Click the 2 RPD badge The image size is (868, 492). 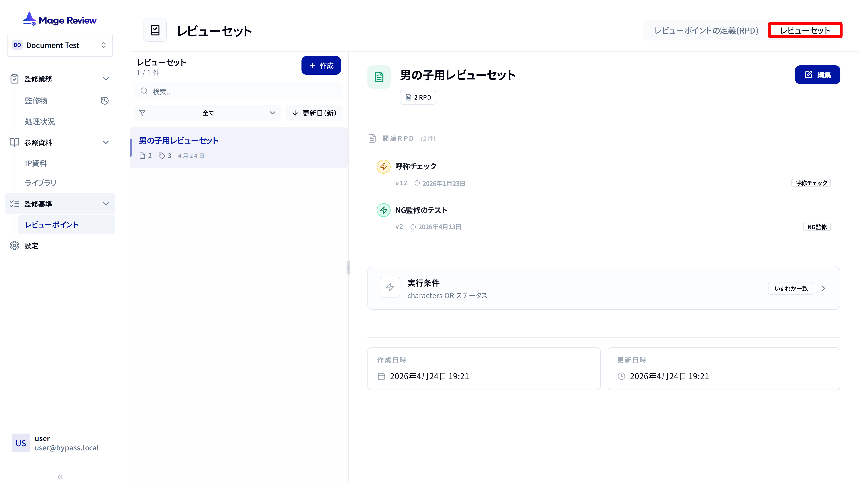[418, 97]
